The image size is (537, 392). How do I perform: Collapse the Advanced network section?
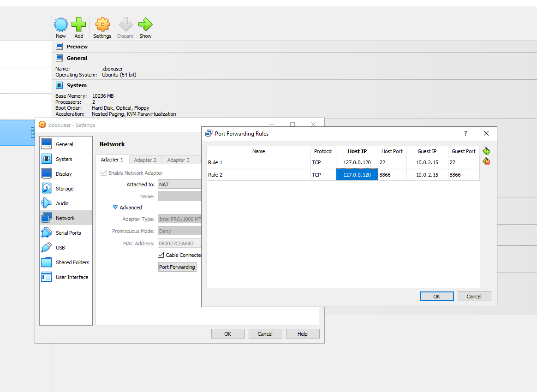point(116,208)
